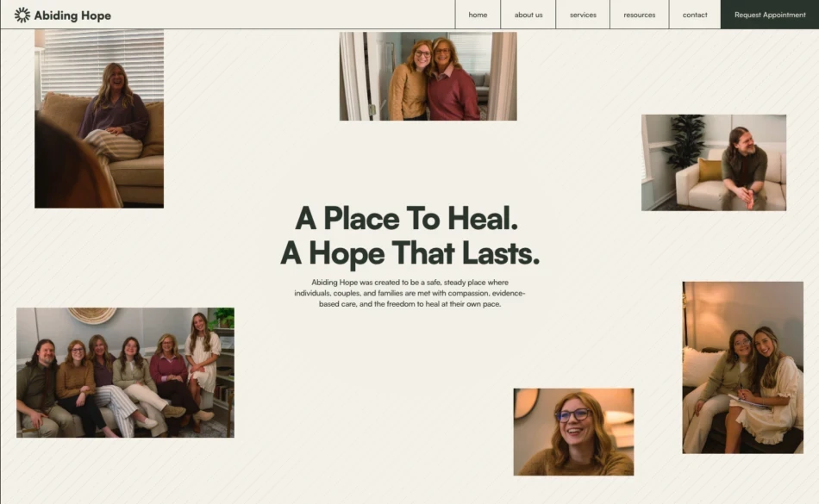Navigate to the contact page
This screenshot has height=504, width=819.
695,15
